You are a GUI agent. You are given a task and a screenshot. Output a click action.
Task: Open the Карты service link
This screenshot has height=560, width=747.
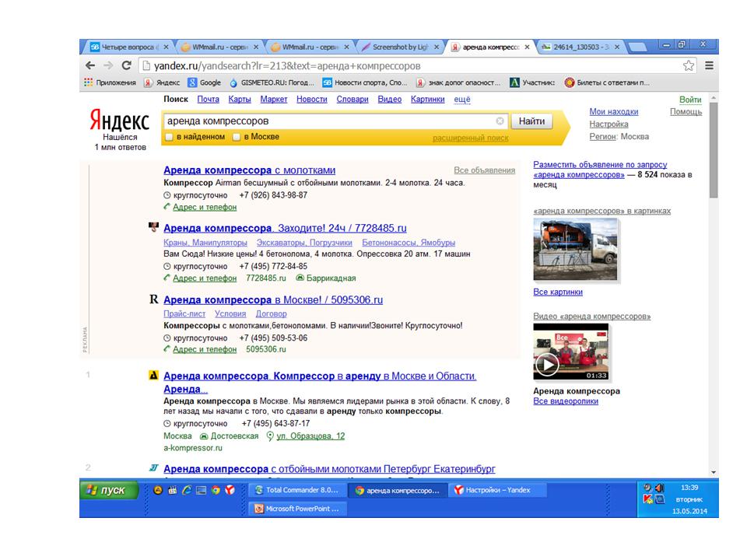click(x=239, y=99)
